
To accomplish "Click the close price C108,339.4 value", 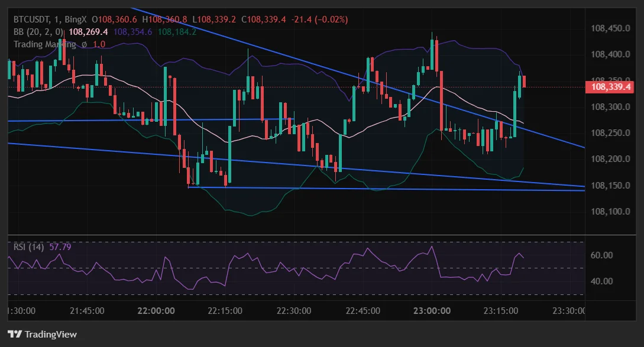I will 264,20.
